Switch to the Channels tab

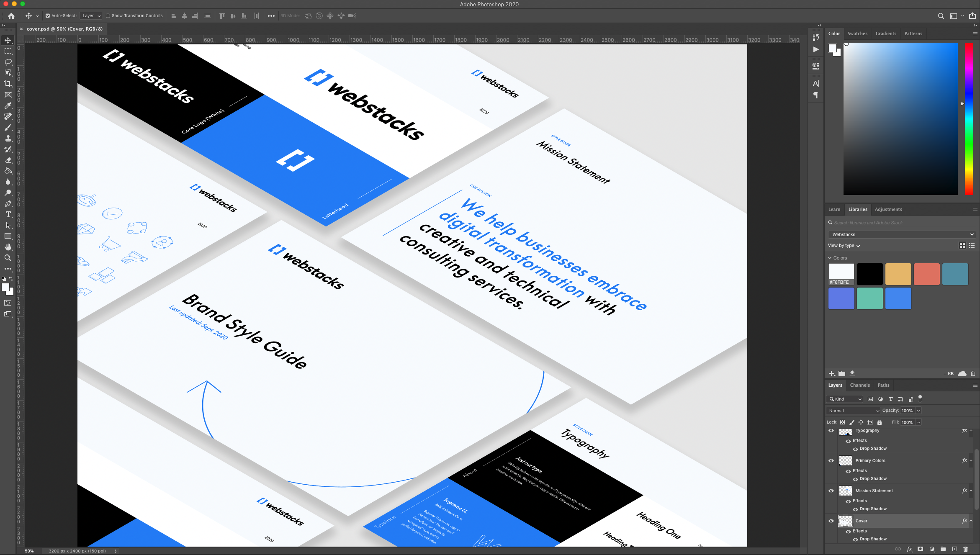pyautogui.click(x=860, y=385)
